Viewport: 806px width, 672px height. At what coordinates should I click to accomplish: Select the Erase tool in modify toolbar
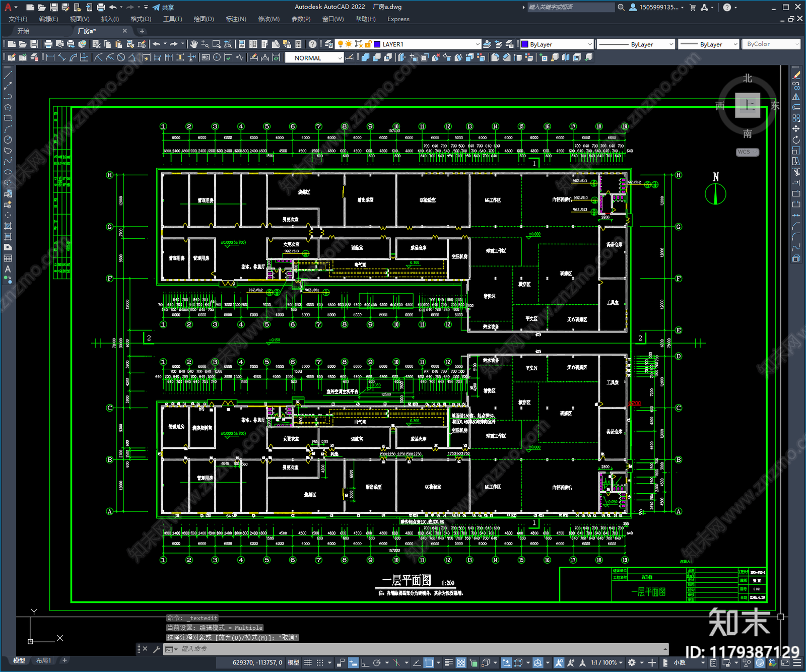coord(796,75)
